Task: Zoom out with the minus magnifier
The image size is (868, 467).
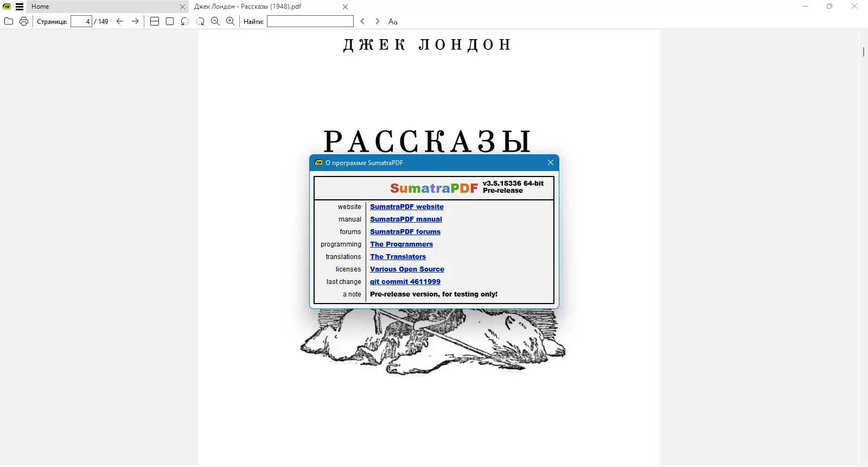Action: tap(215, 21)
